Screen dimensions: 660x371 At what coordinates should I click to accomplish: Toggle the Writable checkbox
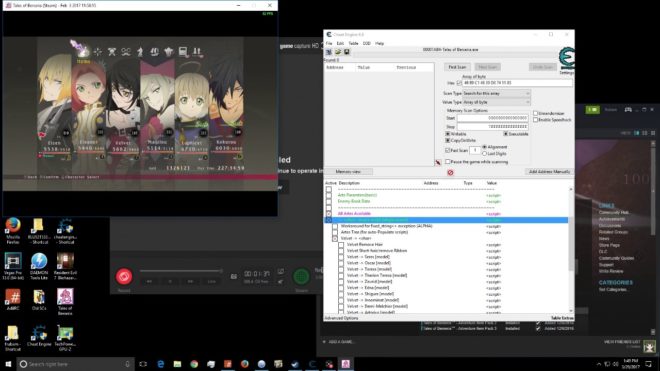tap(448, 134)
